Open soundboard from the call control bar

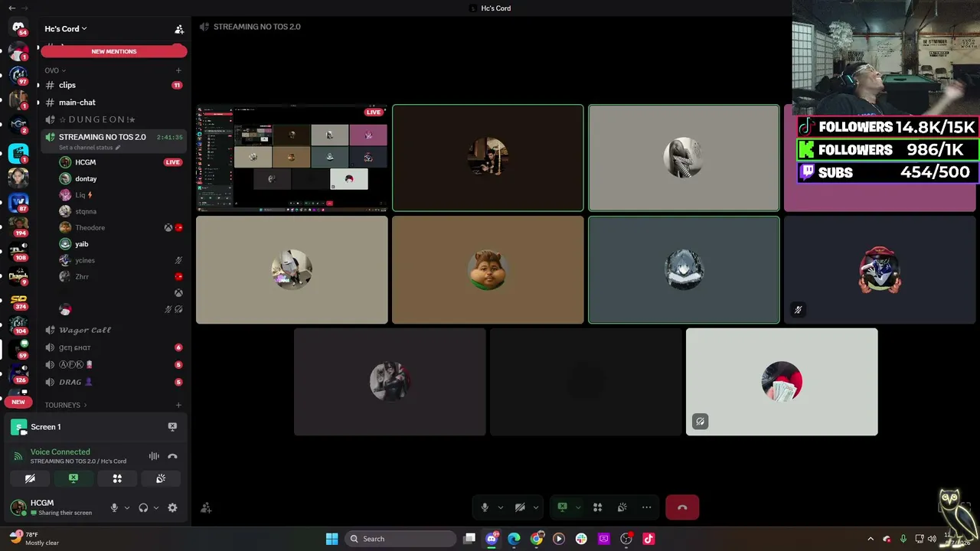click(x=622, y=507)
